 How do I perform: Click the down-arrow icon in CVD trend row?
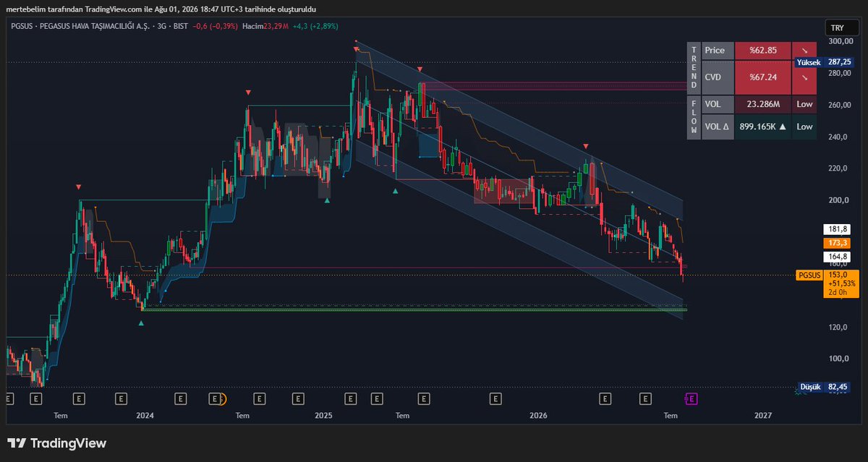[x=804, y=77]
